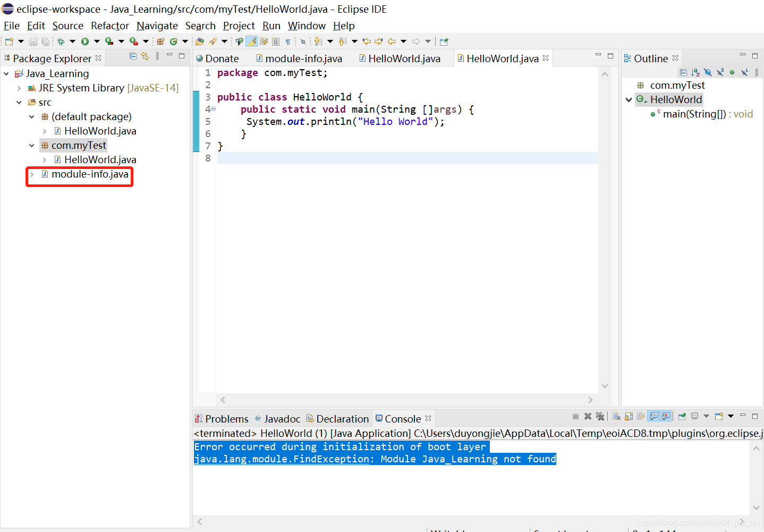Click Remove Launch icon in Console
The image size is (764, 532).
click(588, 416)
